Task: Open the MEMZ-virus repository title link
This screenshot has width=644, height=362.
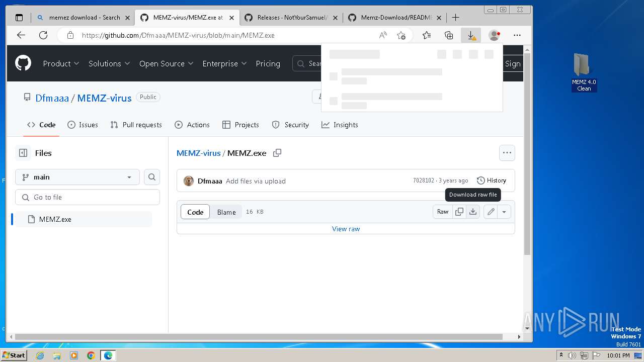Action: [104, 98]
